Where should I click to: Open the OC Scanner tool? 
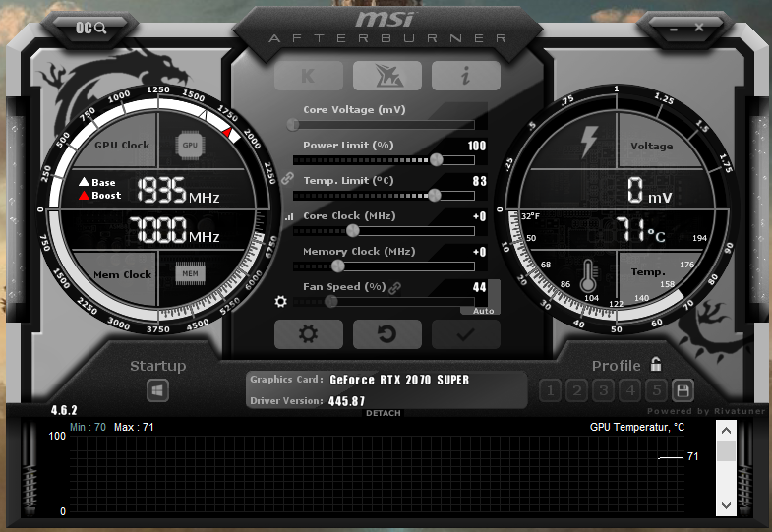coord(91,28)
